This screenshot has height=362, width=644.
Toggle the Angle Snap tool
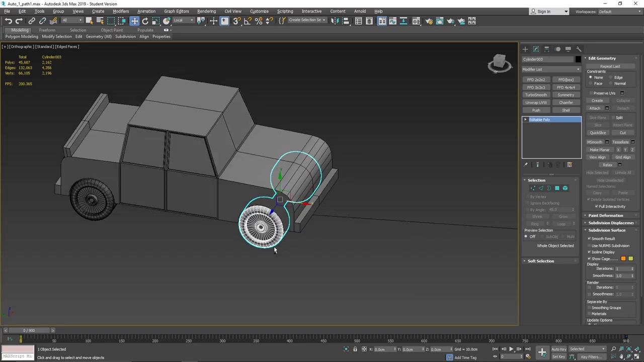pos(248,21)
